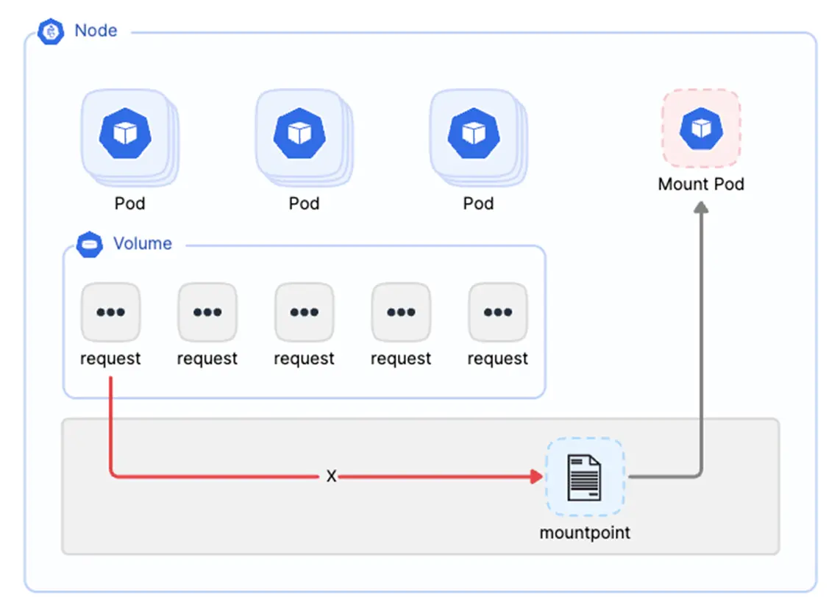Viewport: 840px width, 616px height.
Task: Select the third blue Pod icon
Action: [x=474, y=134]
